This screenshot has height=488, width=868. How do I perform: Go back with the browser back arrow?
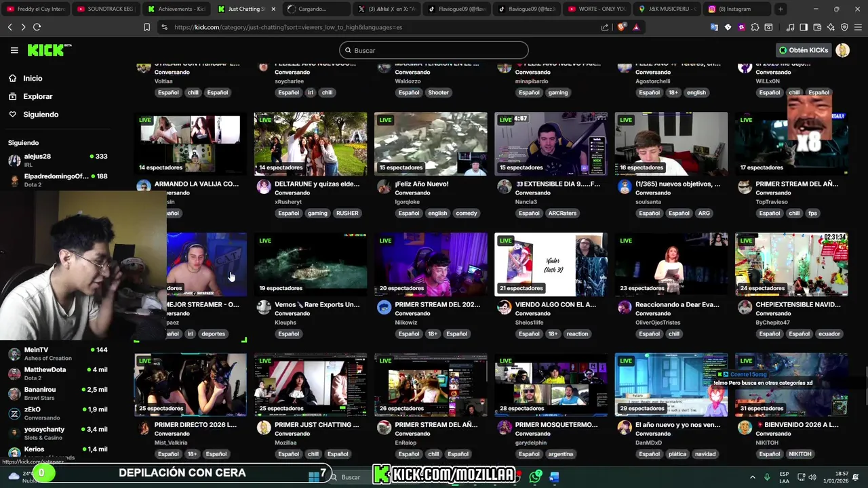pyautogui.click(x=9, y=27)
